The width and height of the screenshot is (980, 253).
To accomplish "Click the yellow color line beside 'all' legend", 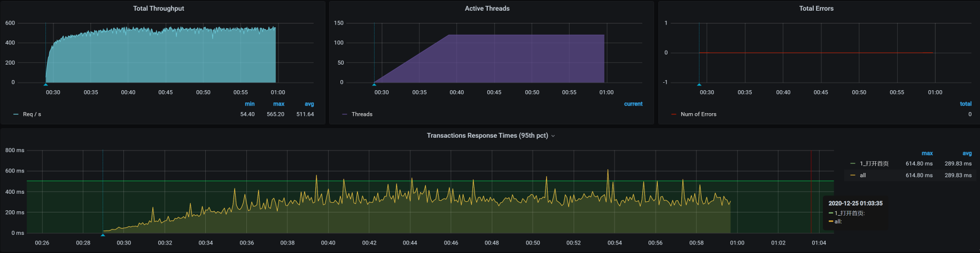I will (x=852, y=175).
